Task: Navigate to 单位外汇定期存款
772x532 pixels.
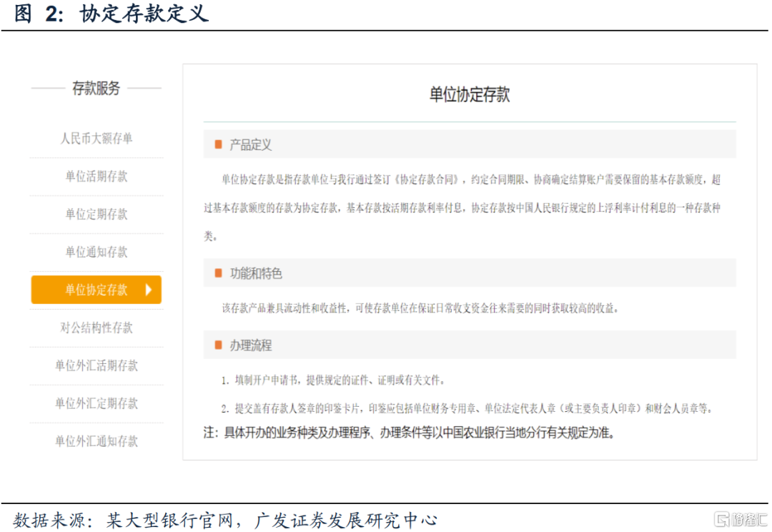Action: [96, 404]
